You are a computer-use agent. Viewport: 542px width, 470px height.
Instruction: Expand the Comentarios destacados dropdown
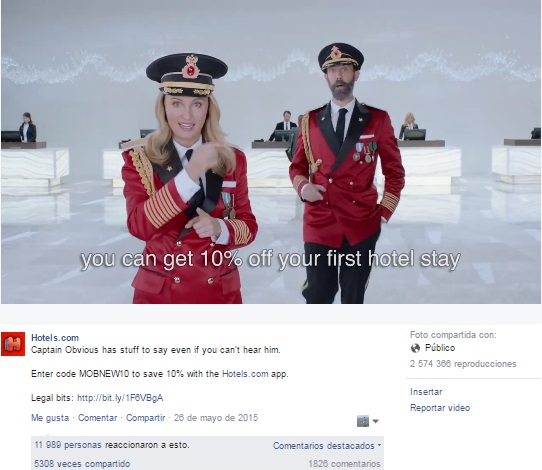tap(327, 446)
